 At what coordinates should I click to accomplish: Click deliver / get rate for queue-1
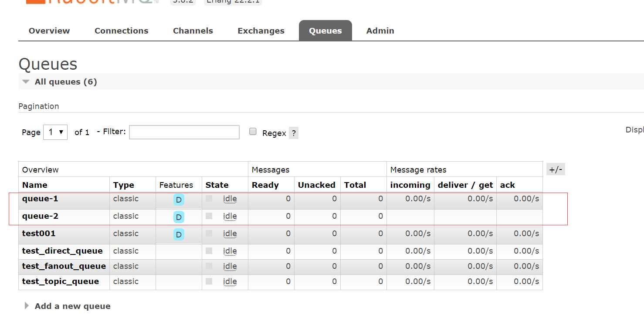pos(480,199)
